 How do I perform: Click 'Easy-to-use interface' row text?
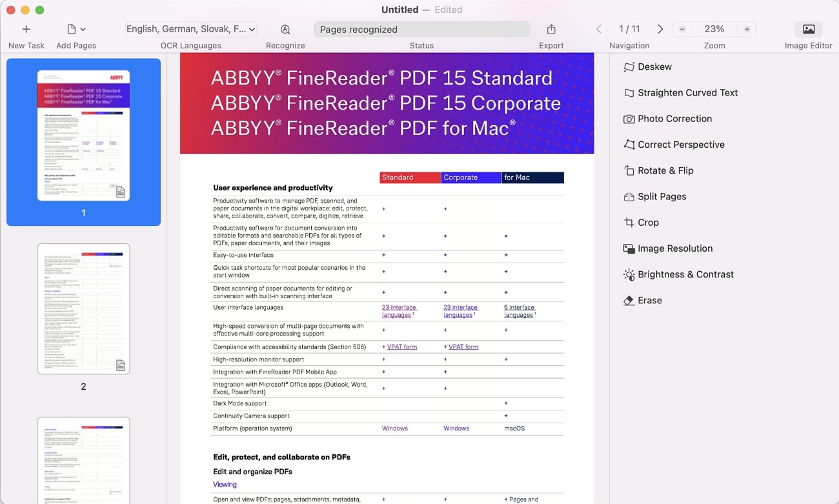(243, 255)
